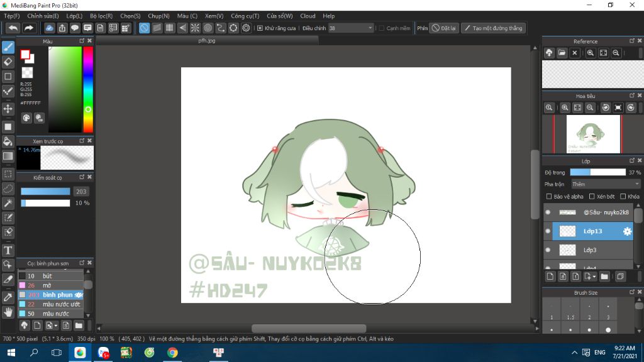The image size is (644, 362).
Task: Open the Điều chỉnh correction dropdown
Action: [351, 28]
